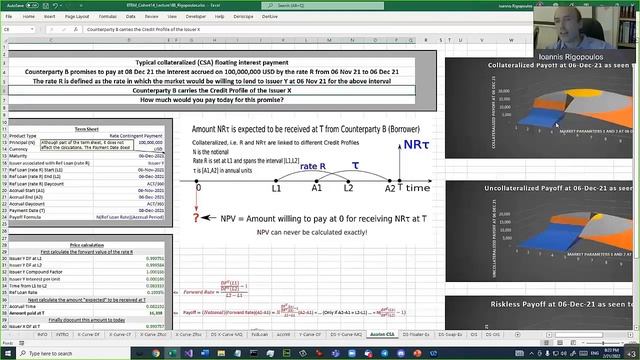The width and height of the screenshot is (640, 360).
Task: Switch to the DS-Swap-Ex sheet tab
Action: [451, 335]
